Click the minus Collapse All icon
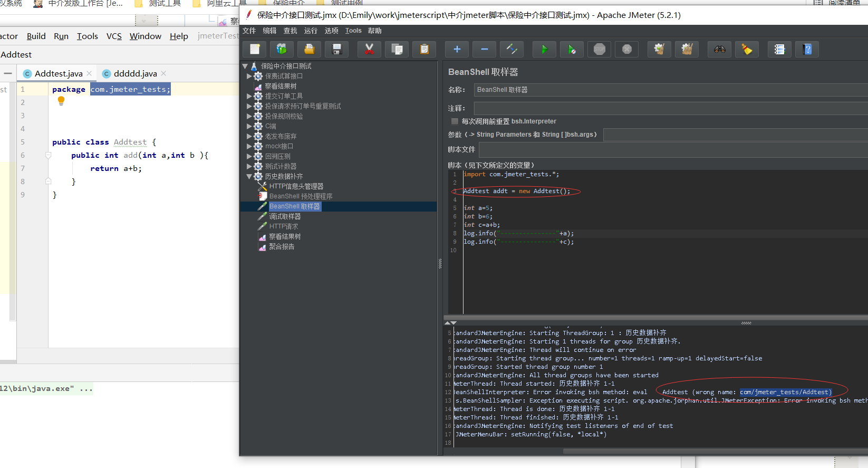Image resolution: width=868 pixels, height=468 pixels. (x=485, y=49)
